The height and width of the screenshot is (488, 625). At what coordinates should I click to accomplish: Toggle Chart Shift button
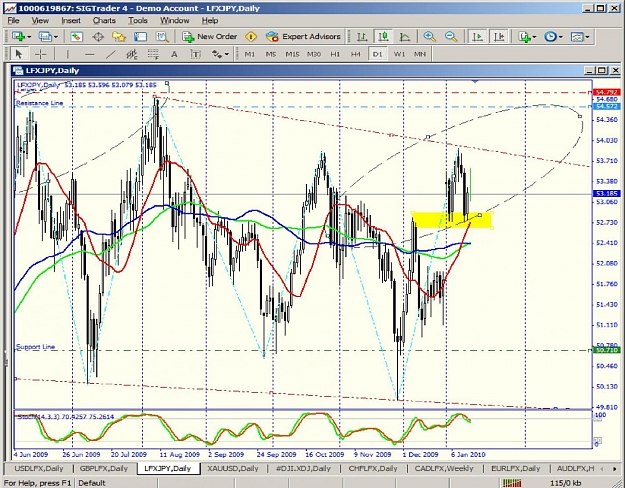[499, 37]
